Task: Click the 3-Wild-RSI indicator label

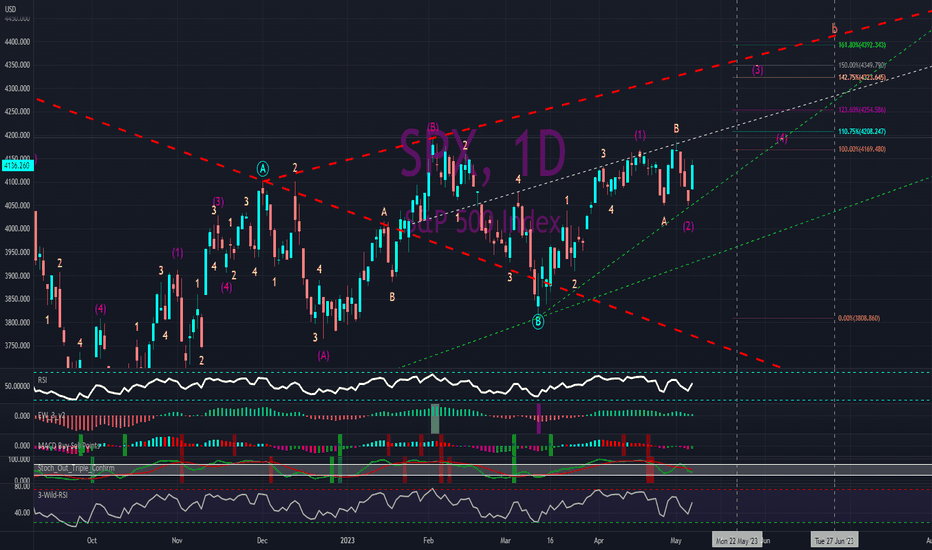Action: (x=52, y=495)
